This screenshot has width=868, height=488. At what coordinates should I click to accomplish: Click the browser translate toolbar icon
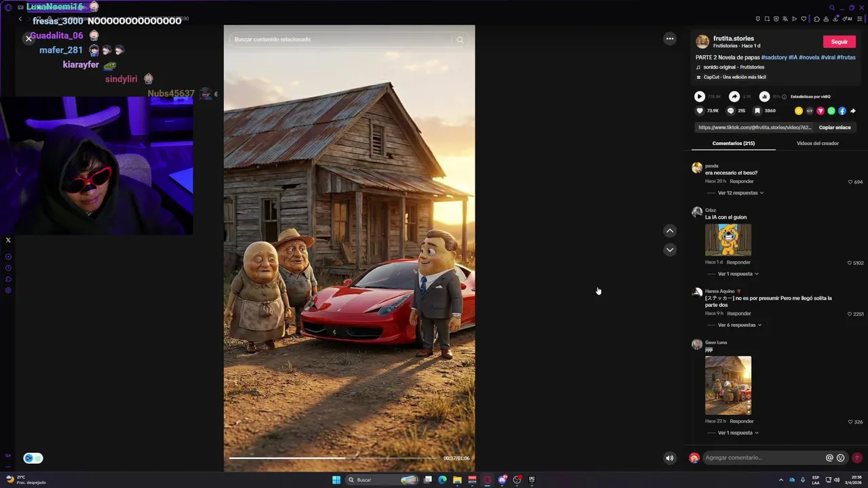(785, 19)
